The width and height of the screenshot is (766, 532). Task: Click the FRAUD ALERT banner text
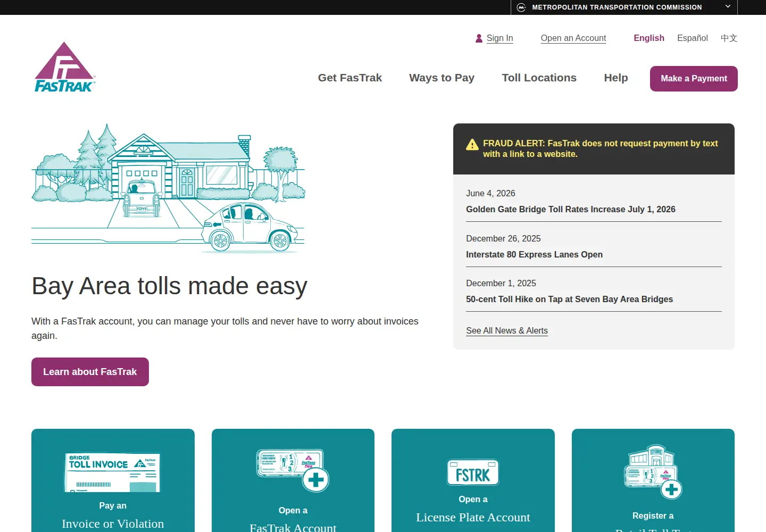click(x=601, y=149)
